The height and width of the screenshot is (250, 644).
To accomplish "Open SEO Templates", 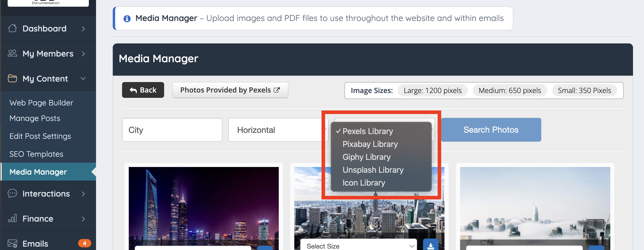I will tap(36, 154).
